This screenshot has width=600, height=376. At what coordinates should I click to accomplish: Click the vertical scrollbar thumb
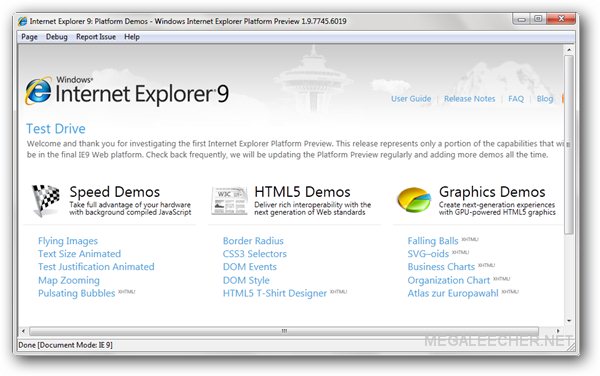pos(569,144)
